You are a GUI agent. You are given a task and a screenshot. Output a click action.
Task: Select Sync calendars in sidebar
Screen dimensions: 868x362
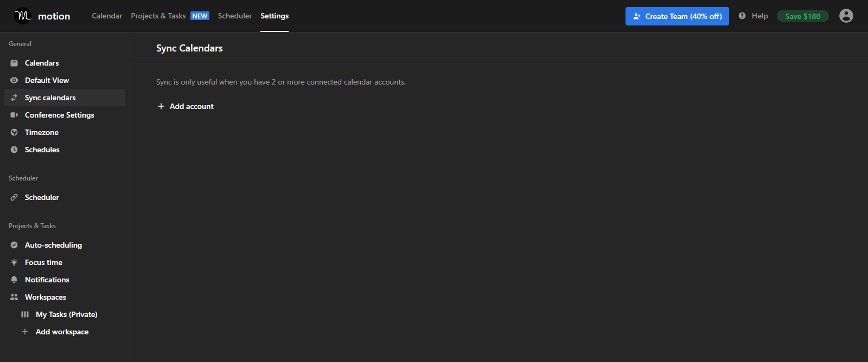tap(65, 98)
